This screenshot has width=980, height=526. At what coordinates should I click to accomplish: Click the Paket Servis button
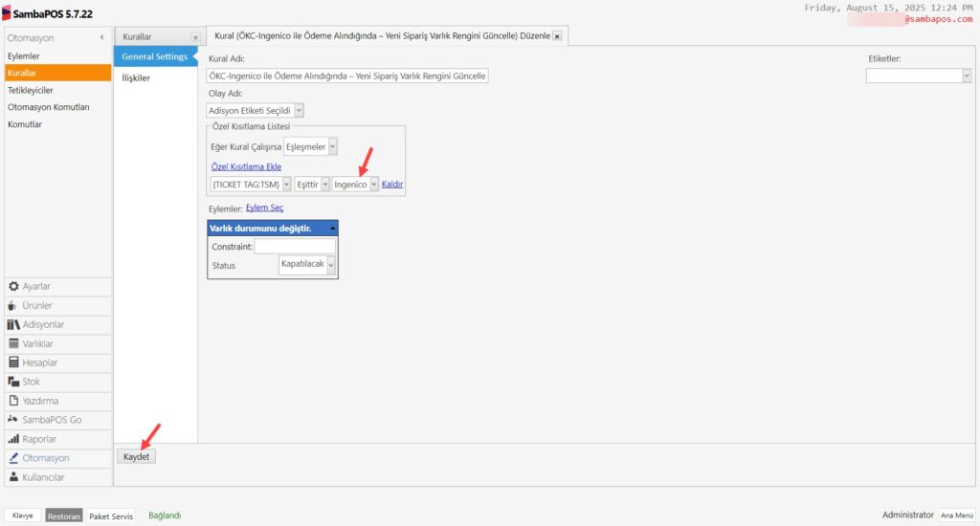[x=111, y=516]
